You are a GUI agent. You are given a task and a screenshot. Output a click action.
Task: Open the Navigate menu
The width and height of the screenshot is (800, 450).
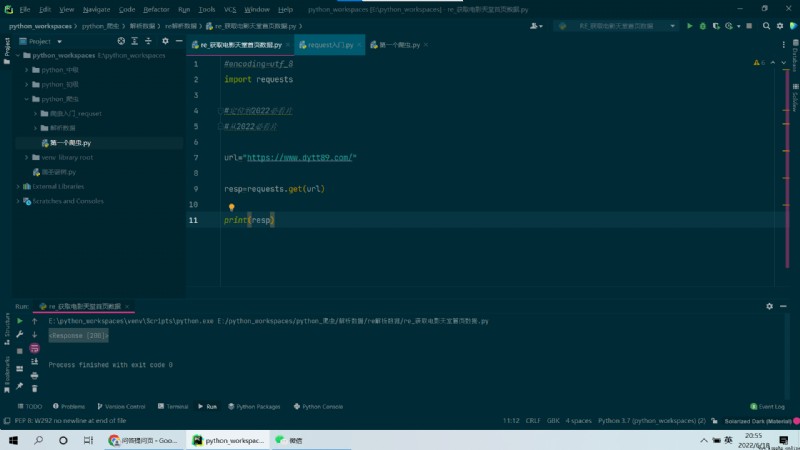click(x=96, y=9)
